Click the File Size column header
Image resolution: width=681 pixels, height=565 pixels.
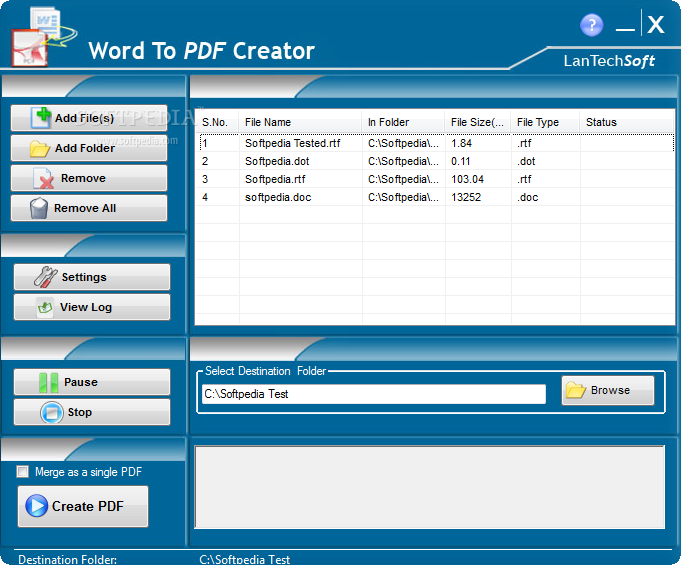click(x=478, y=122)
